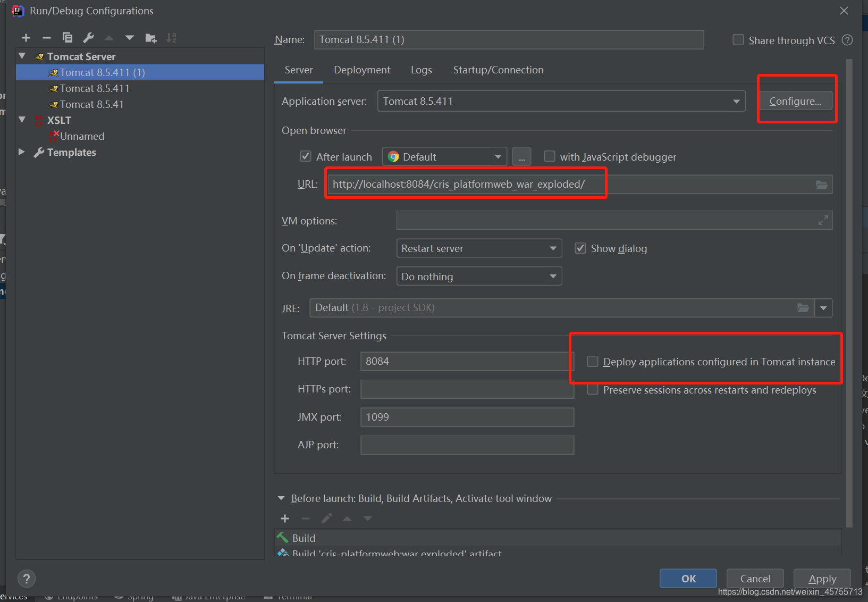The image size is (868, 602).
Task: Select Tomcat 8.5.41 configuration
Action: coord(140,104)
